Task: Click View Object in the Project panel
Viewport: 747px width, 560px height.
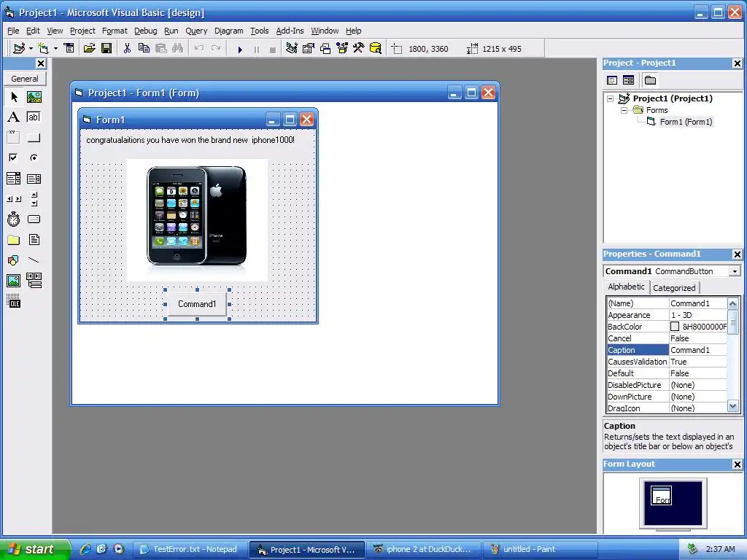Action: tap(628, 80)
